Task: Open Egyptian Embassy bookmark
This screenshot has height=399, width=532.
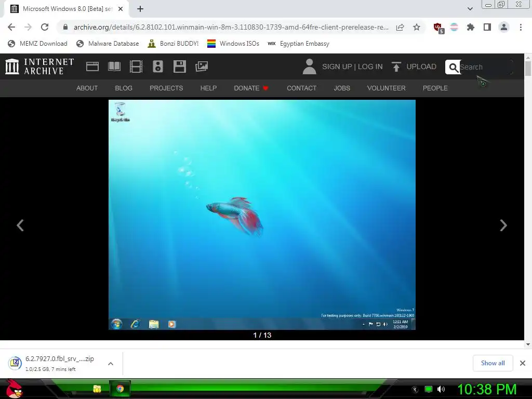Action: click(298, 44)
